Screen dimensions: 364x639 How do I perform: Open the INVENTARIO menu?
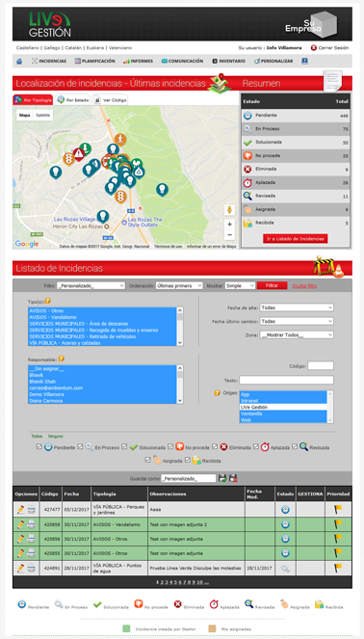click(229, 61)
